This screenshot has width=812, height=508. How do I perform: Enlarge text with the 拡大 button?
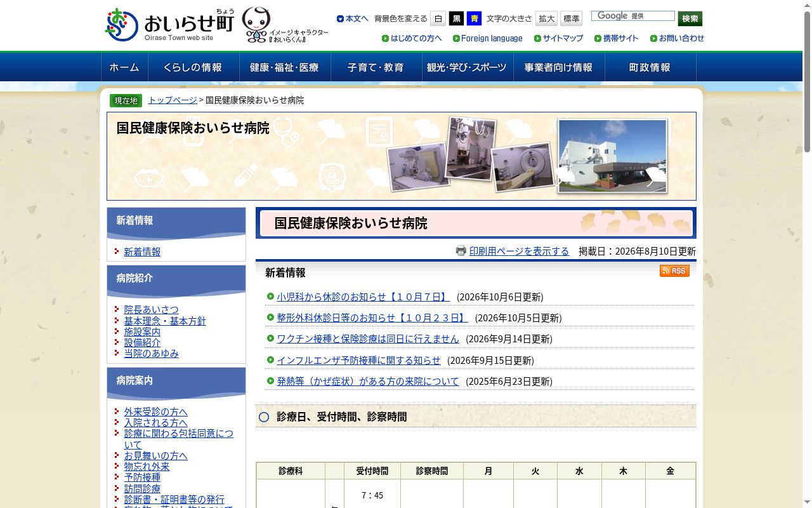click(x=546, y=18)
